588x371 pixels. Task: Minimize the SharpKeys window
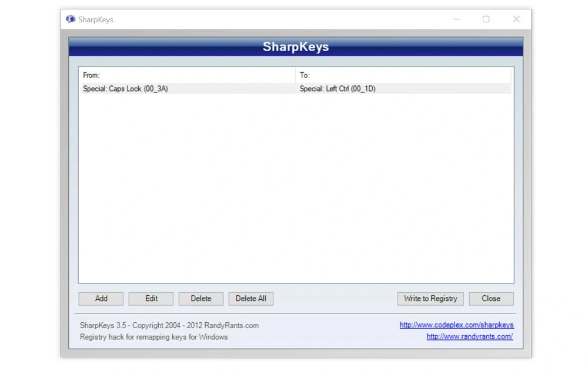click(456, 19)
